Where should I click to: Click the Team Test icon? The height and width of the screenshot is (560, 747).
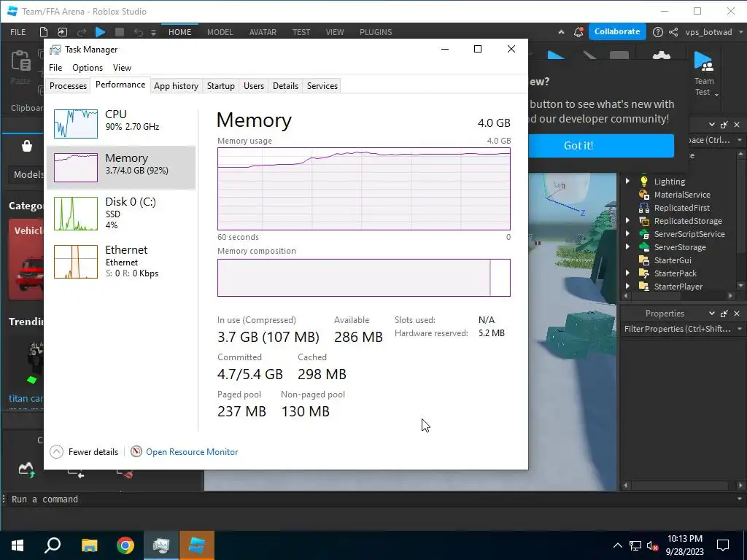point(704,62)
